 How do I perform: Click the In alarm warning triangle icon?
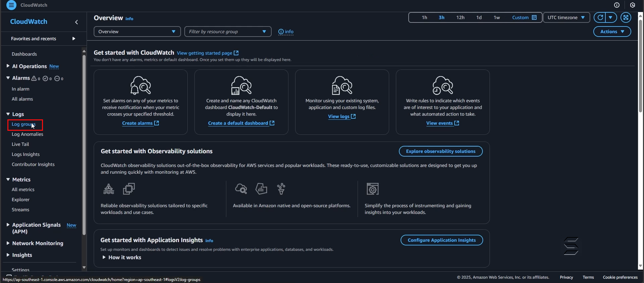point(34,78)
